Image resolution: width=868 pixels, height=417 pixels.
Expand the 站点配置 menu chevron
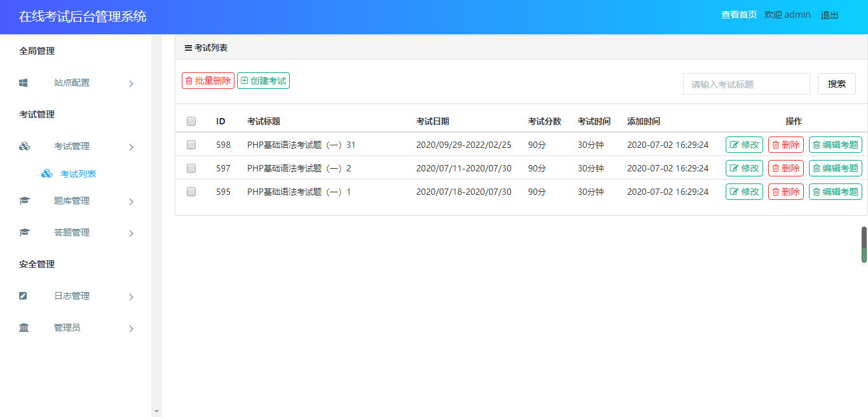tap(131, 83)
